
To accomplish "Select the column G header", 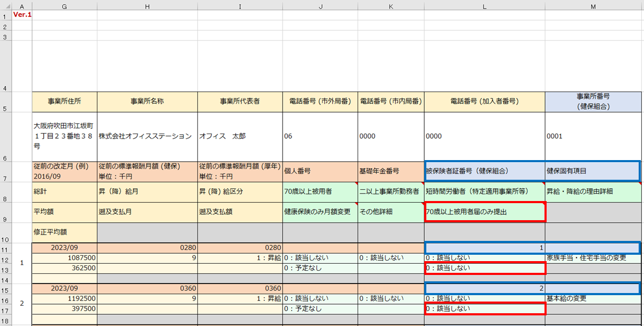I will click(x=64, y=6).
